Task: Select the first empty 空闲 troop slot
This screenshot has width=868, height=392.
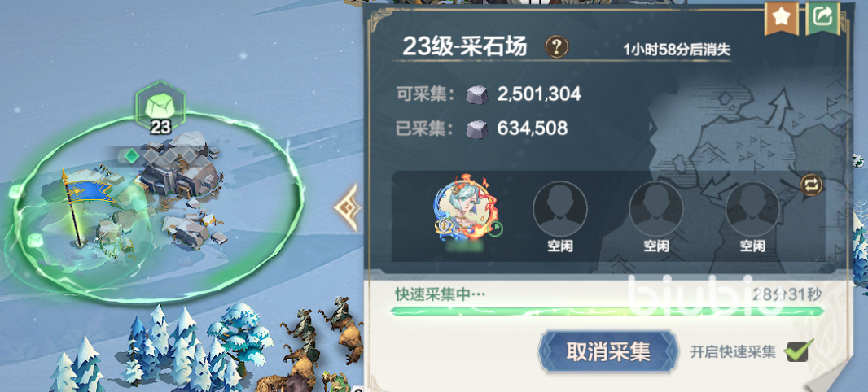Action: click(x=559, y=217)
